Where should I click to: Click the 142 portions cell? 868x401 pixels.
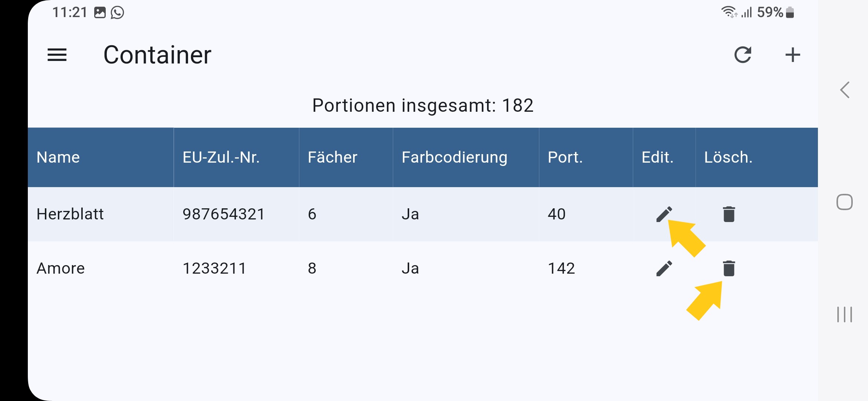coord(561,268)
